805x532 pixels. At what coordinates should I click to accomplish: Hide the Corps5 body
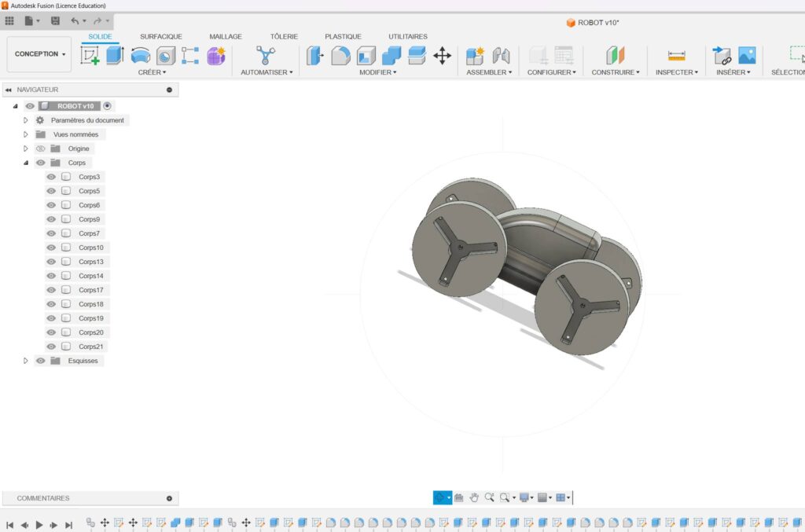tap(51, 191)
